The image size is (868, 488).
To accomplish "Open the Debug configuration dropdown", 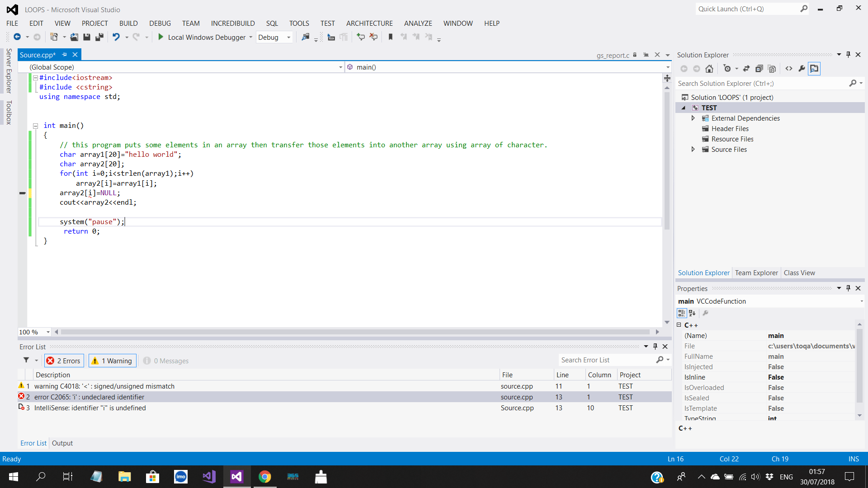I will [x=288, y=37].
